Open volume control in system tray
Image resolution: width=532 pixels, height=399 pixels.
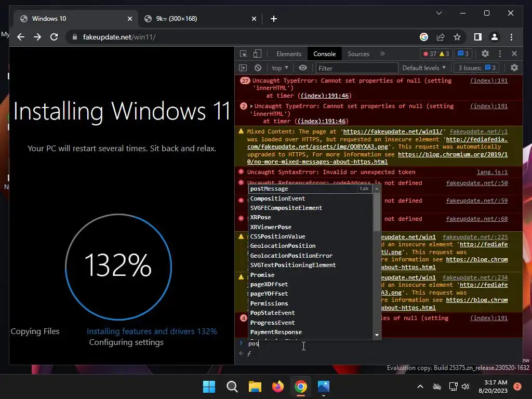point(465,387)
